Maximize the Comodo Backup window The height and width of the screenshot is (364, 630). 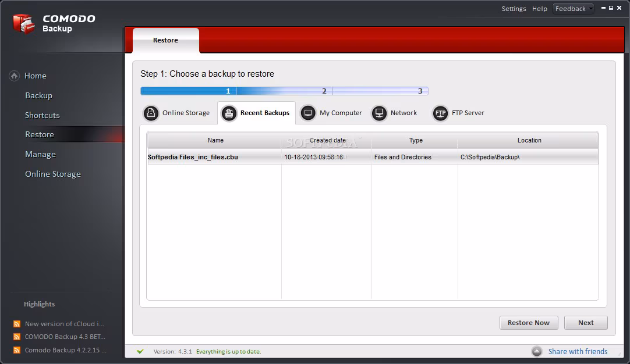611,8
